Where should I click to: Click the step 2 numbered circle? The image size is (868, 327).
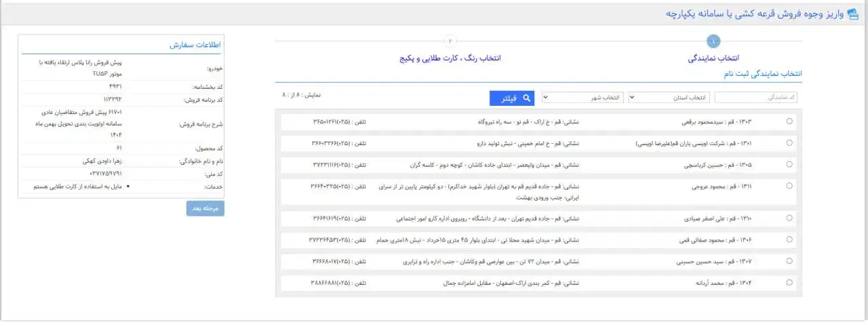coord(450,41)
